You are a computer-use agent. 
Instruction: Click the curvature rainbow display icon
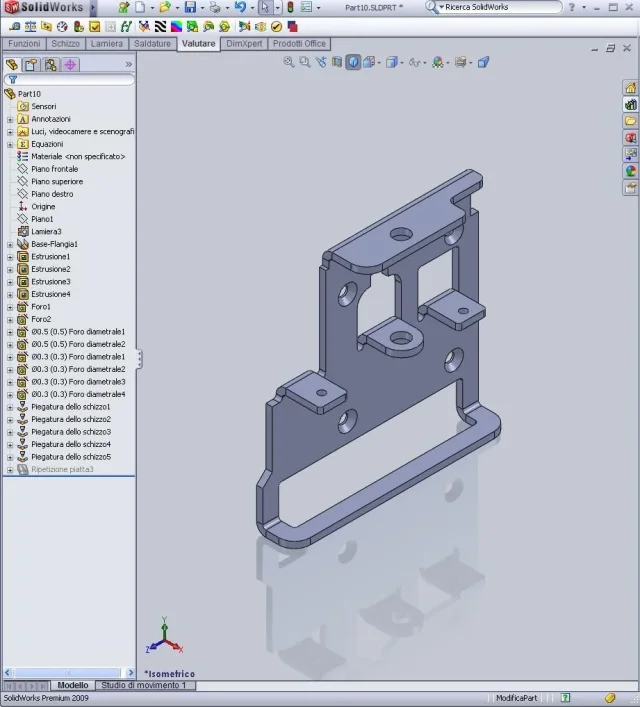tap(176, 27)
